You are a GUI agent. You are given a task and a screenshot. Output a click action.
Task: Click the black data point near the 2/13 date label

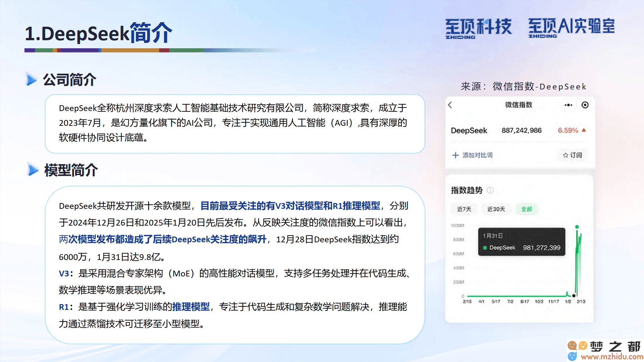574,295
